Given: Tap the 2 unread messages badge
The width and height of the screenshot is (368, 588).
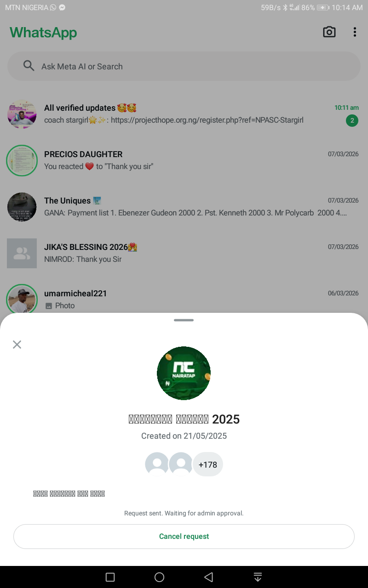Looking at the screenshot, I should [352, 121].
